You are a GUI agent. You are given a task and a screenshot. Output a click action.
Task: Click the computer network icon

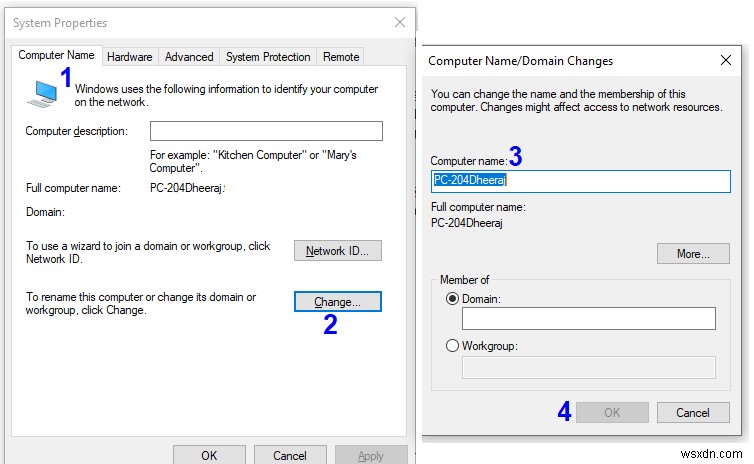(41, 92)
